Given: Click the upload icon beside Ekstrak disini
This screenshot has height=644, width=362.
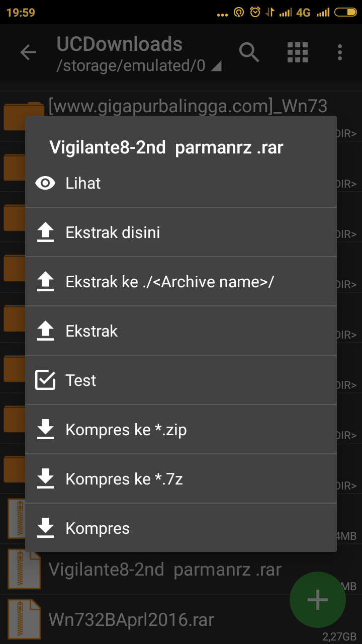Looking at the screenshot, I should coord(45,232).
